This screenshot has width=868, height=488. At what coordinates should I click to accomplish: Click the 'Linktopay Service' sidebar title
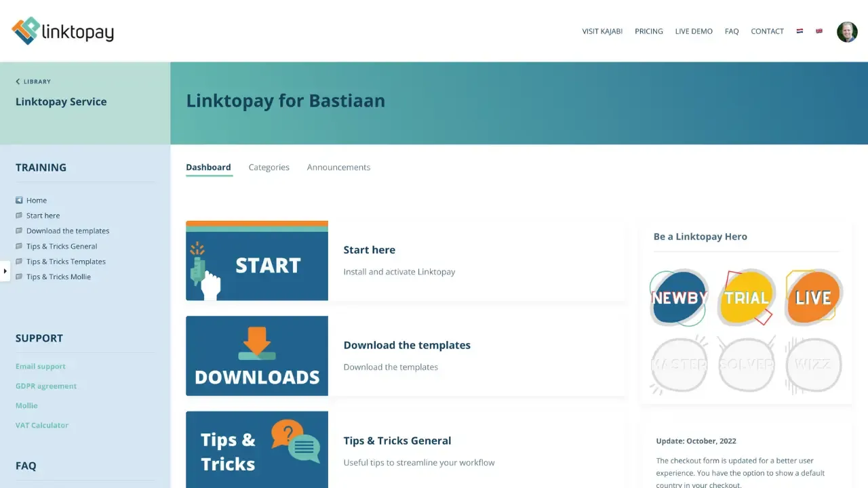[x=61, y=102]
